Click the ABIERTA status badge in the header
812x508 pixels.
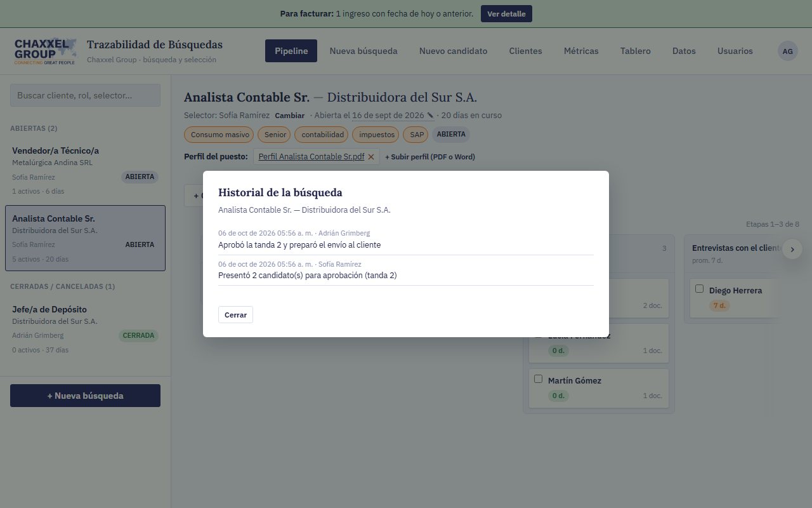(x=451, y=135)
